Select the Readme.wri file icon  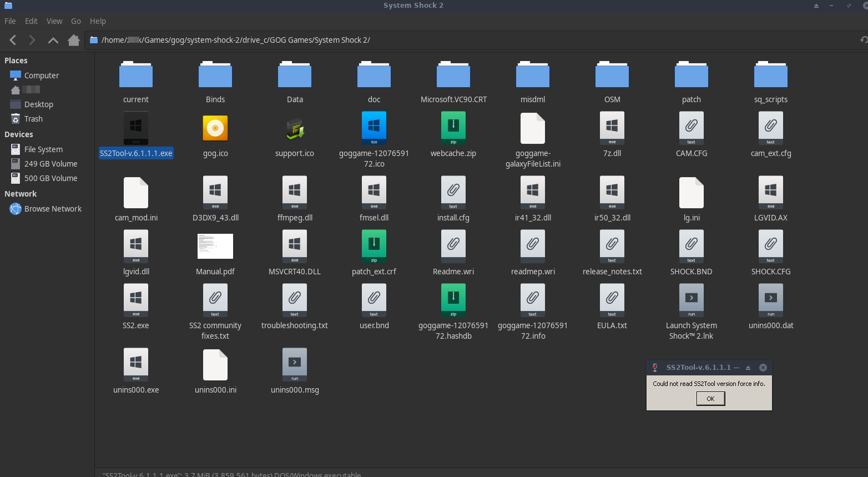click(x=453, y=247)
